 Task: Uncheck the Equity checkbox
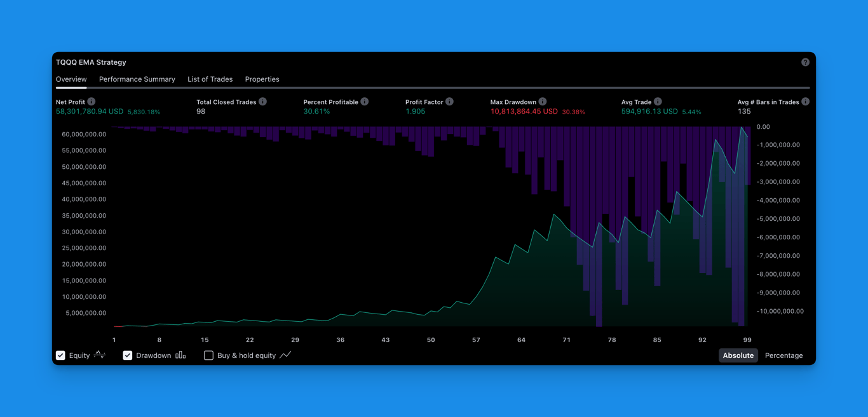[61, 355]
